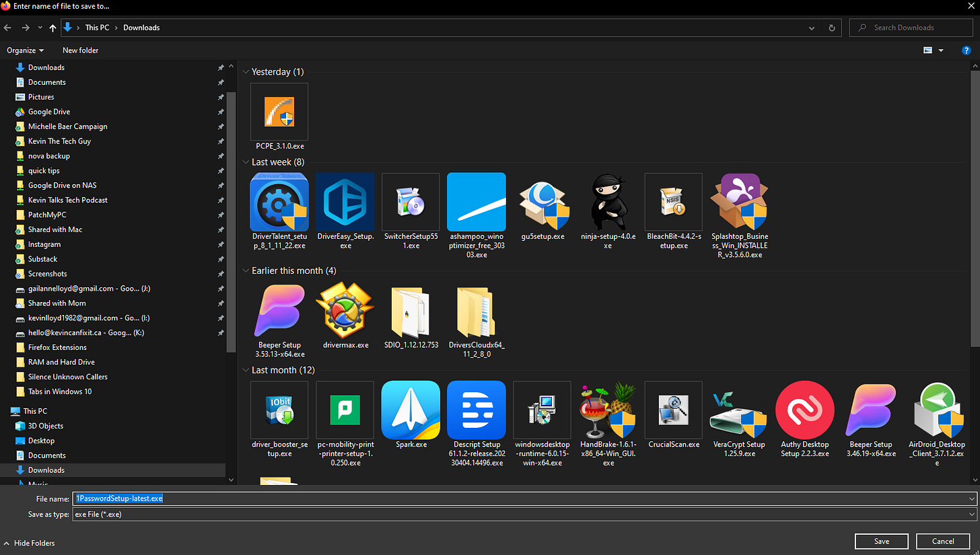Select the BleachBit-4.4.2-setup.exe icon

point(673,202)
